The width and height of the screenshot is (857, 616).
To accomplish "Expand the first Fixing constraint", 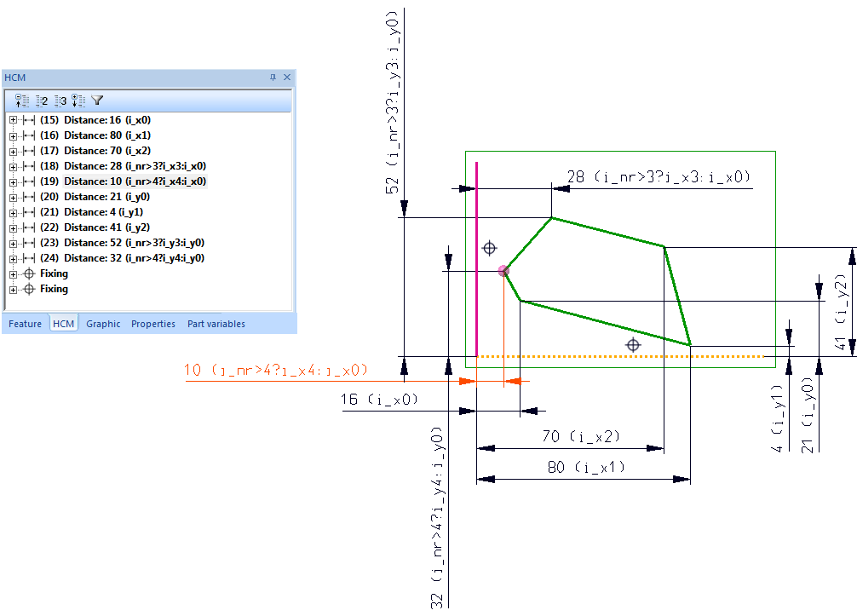I will coord(13,273).
